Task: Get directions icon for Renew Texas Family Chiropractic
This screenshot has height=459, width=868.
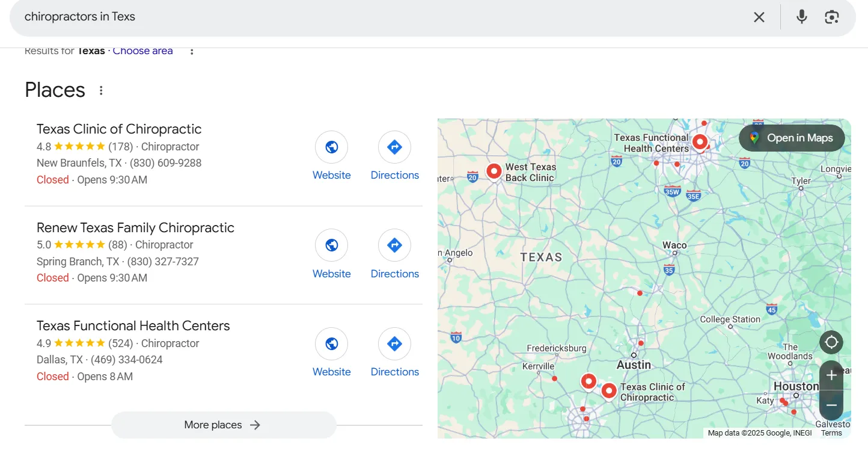Action: coord(394,245)
